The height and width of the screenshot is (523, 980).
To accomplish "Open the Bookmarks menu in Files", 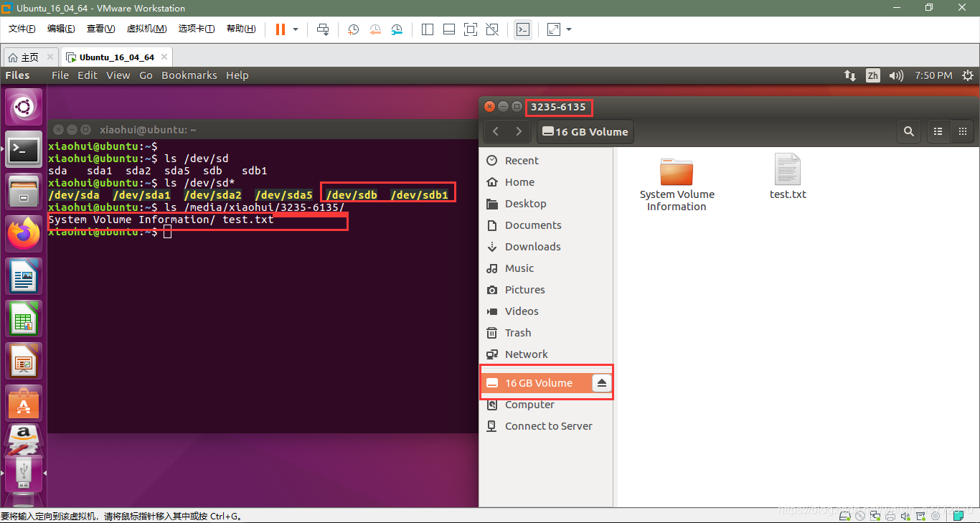I will click(189, 75).
